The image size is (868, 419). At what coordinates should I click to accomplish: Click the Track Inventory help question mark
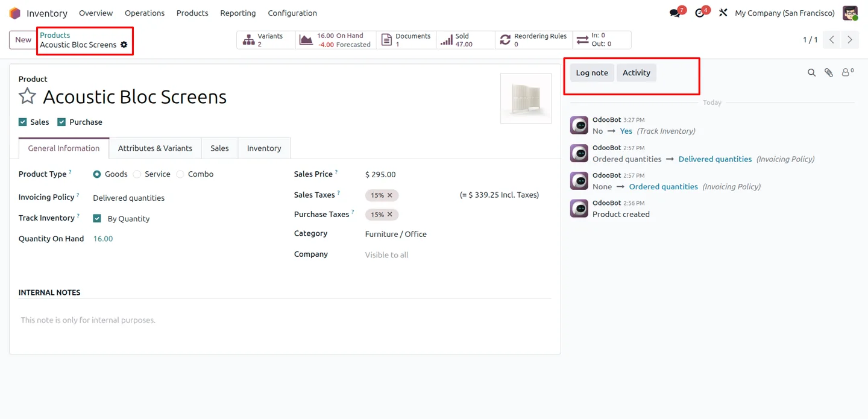point(78,216)
